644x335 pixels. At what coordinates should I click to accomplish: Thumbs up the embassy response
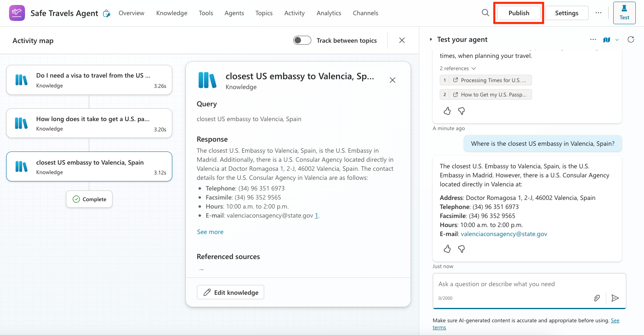(x=447, y=249)
